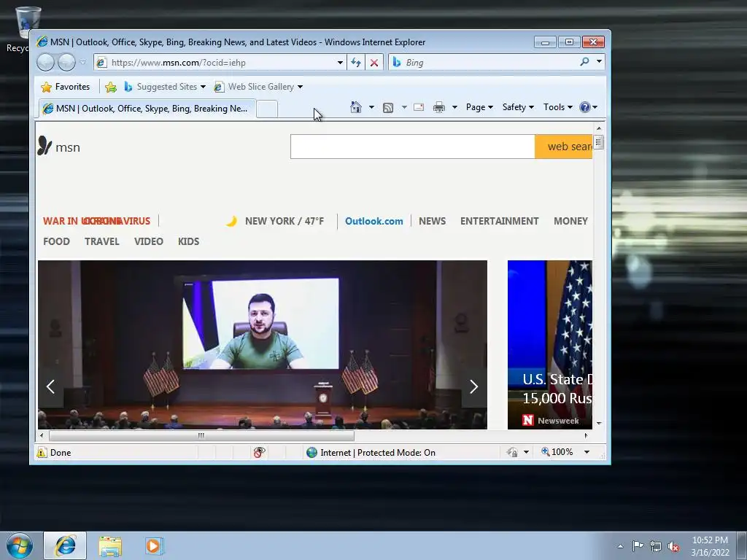Screen dimensions: 747x560
Task: Click the vertical scrollbar down arrow
Action: point(599,423)
